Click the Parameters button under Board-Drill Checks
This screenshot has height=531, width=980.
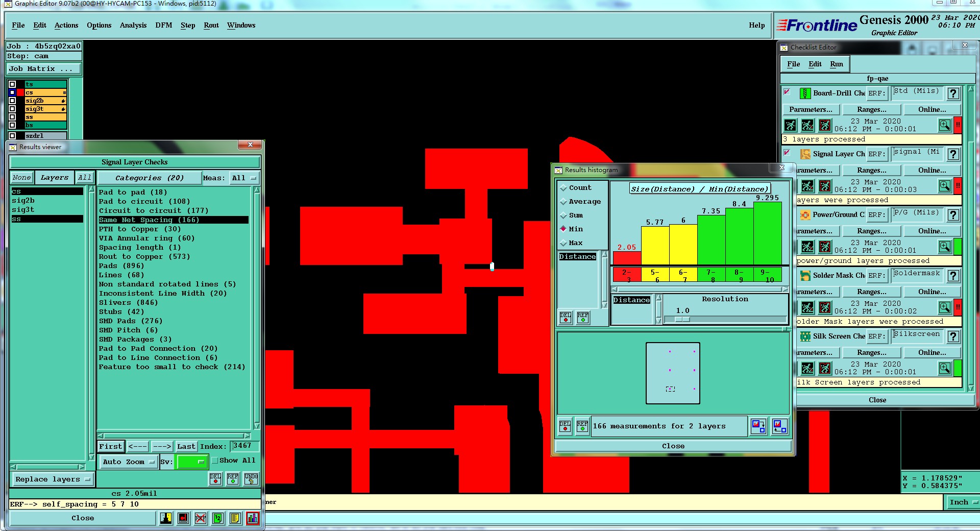click(x=810, y=110)
